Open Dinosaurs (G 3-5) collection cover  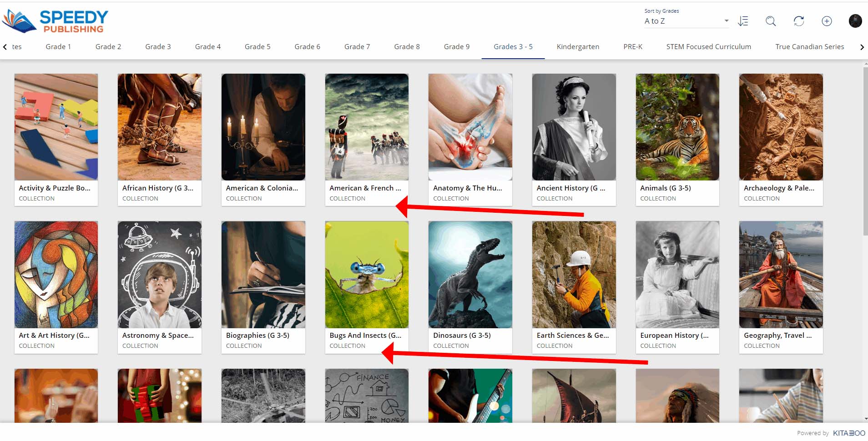point(470,275)
